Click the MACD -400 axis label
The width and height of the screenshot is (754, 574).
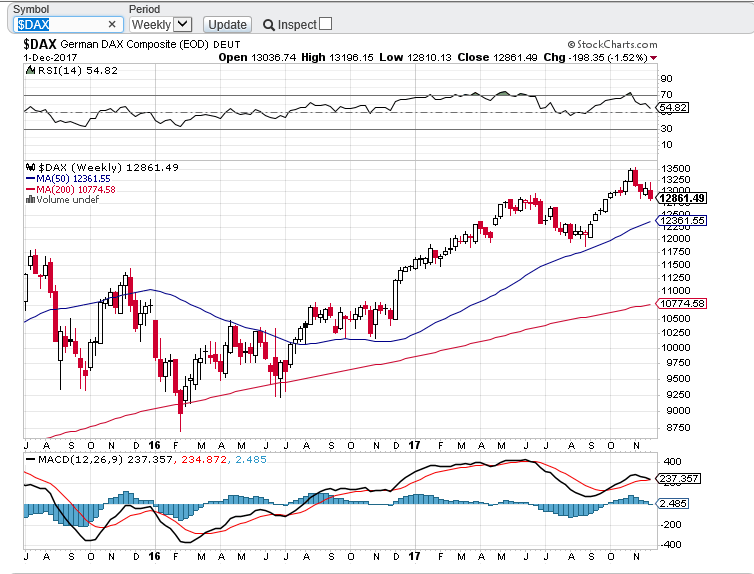pyautogui.click(x=670, y=545)
